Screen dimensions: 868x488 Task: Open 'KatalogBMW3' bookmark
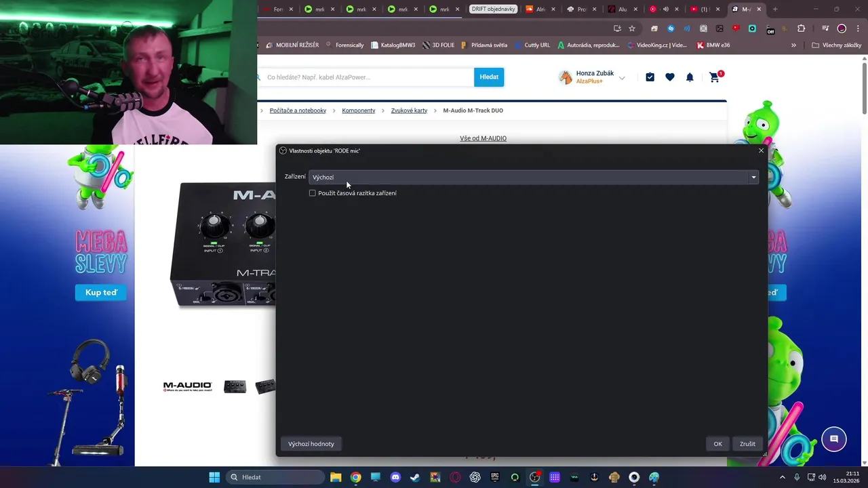[393, 45]
